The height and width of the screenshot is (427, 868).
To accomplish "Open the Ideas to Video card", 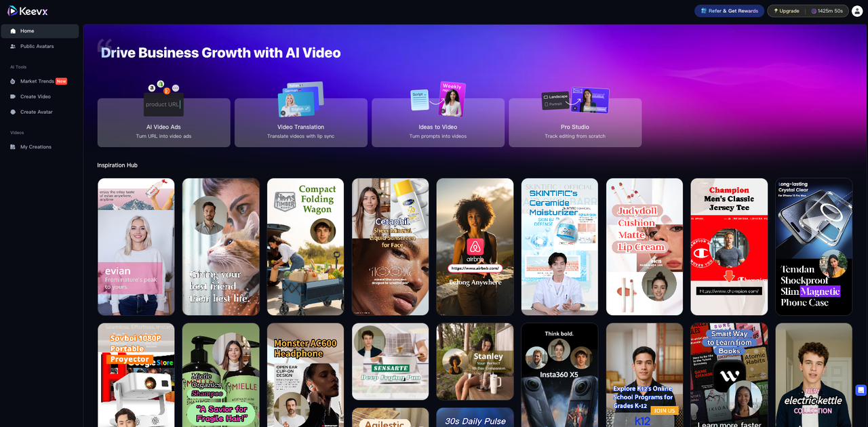I will click(x=437, y=123).
